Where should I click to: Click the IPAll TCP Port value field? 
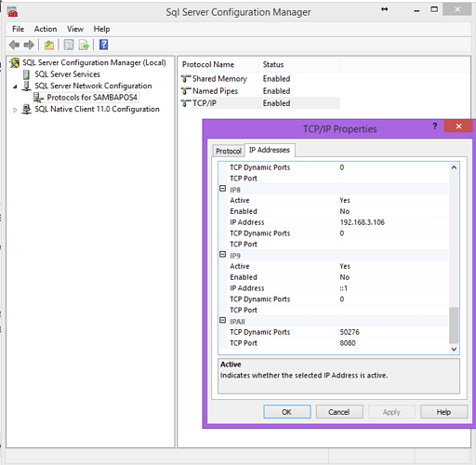coord(392,343)
